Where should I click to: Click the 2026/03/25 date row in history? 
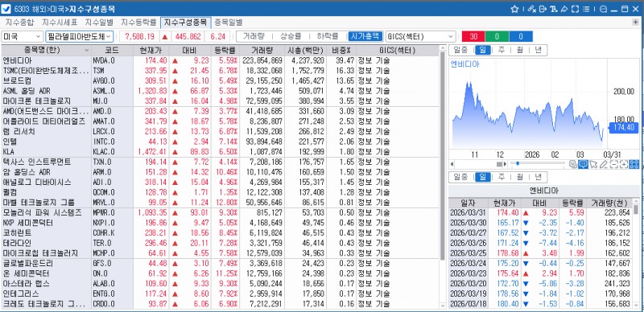(540, 252)
